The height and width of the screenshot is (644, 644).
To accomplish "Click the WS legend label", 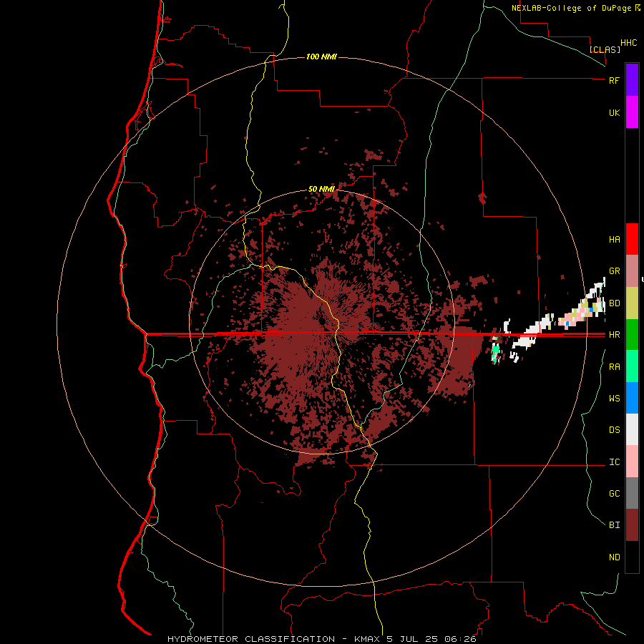I will point(614,398).
